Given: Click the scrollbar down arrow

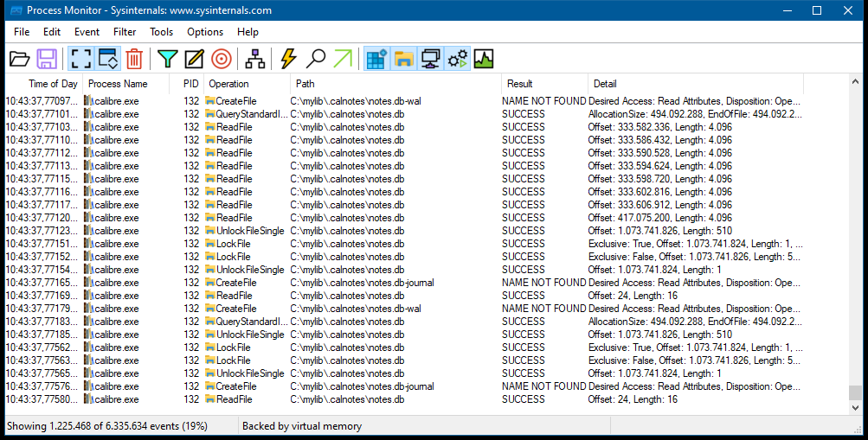Looking at the screenshot, I should click(855, 407).
